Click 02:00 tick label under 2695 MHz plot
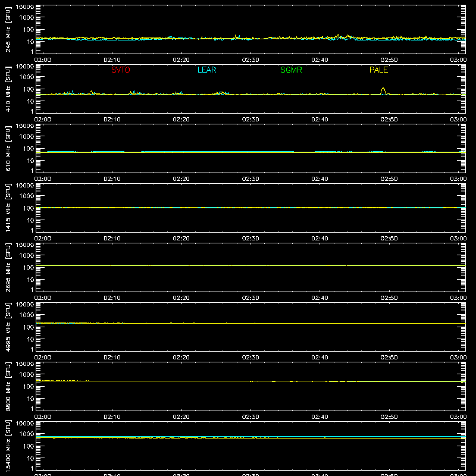476x476 pixels. pyautogui.click(x=43, y=298)
